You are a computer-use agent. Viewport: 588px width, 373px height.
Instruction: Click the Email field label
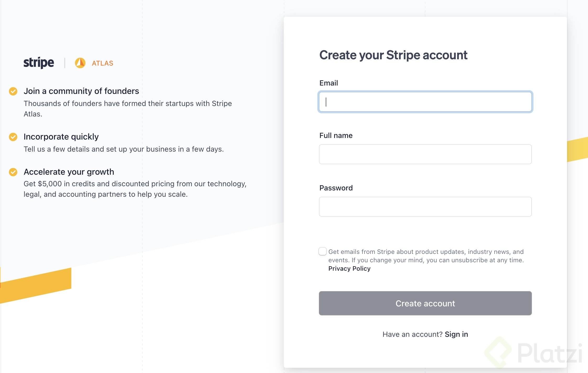coord(329,83)
